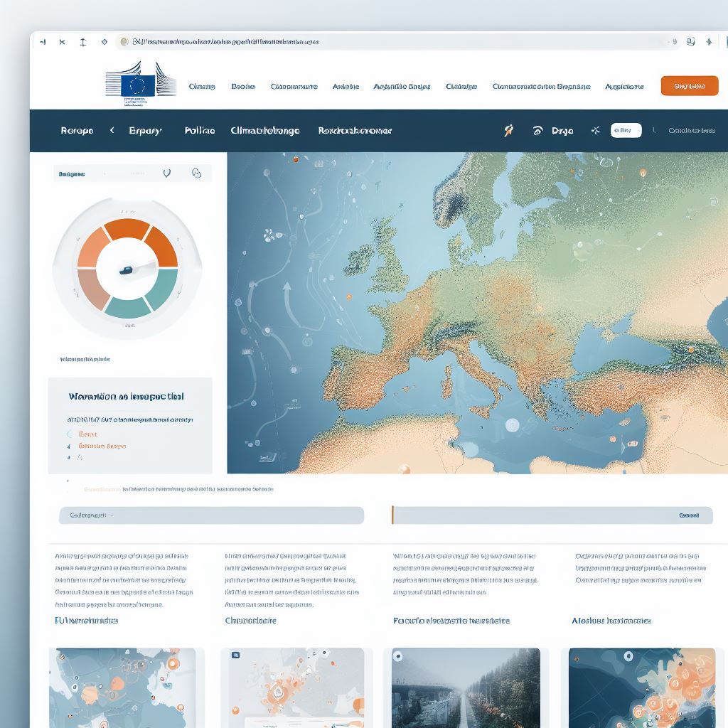Click the orange button in the top header
Viewport: 728px width, 728px height.
689,86
